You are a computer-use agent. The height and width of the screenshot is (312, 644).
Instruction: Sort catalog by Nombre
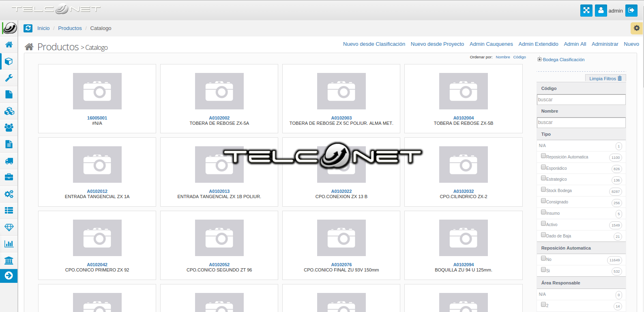click(503, 57)
